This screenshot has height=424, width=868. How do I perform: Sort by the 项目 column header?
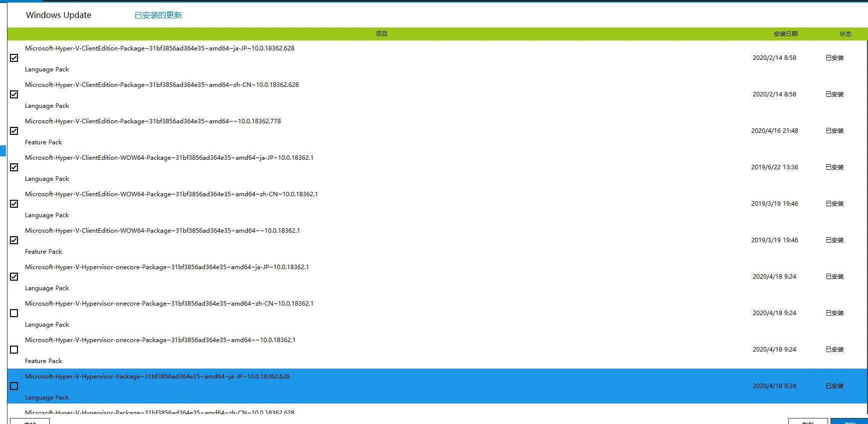(382, 34)
